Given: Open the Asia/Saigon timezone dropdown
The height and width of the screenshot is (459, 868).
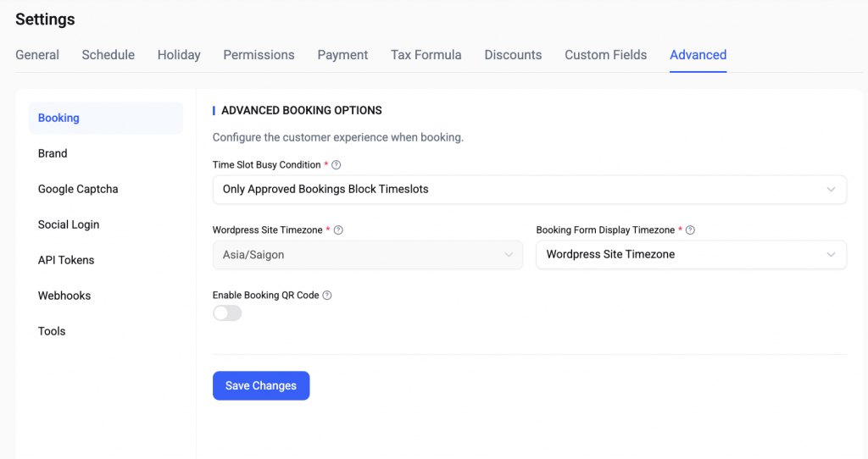Looking at the screenshot, I should pyautogui.click(x=368, y=255).
